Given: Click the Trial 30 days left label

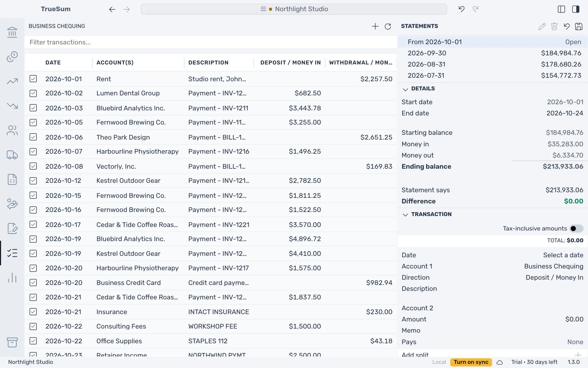Looking at the screenshot, I should point(534,362).
